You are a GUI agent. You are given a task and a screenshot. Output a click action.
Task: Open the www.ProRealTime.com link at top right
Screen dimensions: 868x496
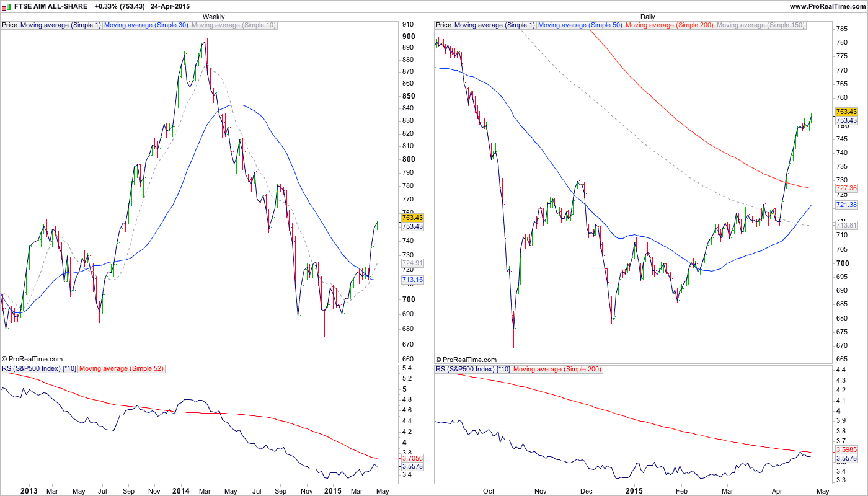pos(827,6)
